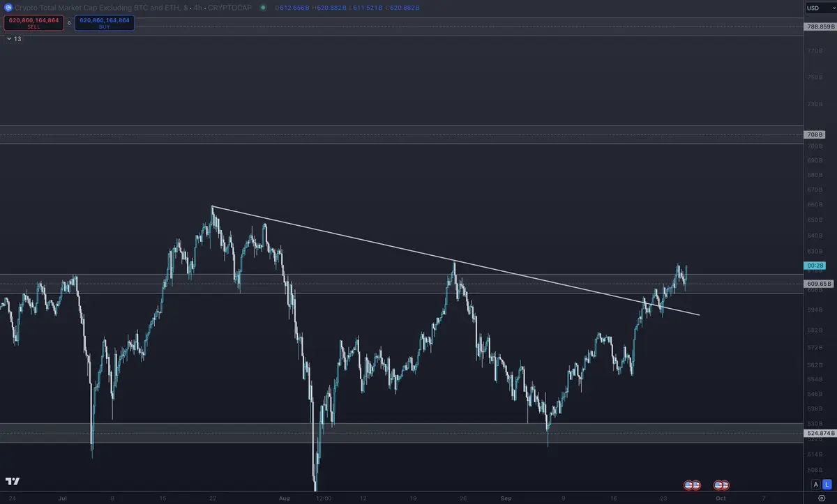Select the horizontal zone at 708B
This screenshot has height=504, width=837.
(402, 135)
